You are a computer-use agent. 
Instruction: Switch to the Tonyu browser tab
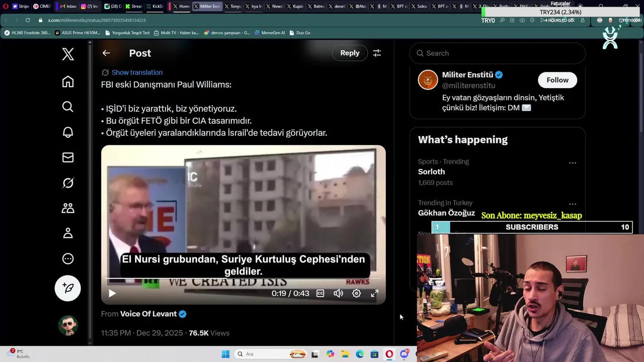pos(233,7)
